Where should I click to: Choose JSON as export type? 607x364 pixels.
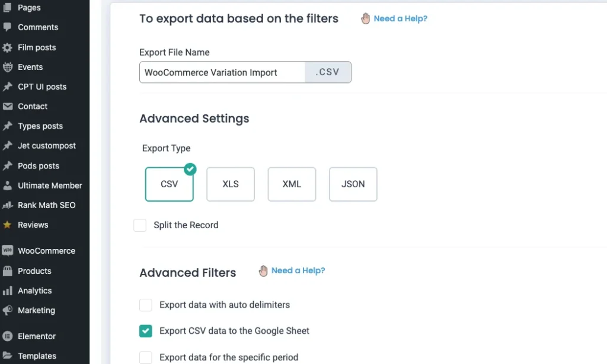coord(353,184)
